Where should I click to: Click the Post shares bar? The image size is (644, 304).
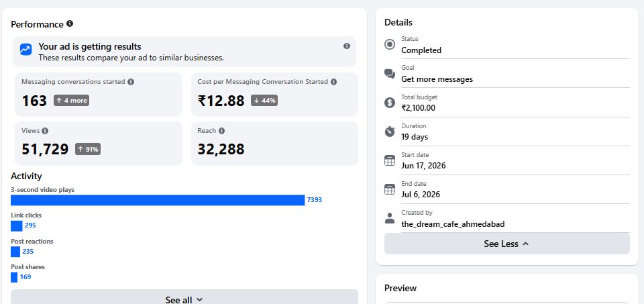click(14, 277)
